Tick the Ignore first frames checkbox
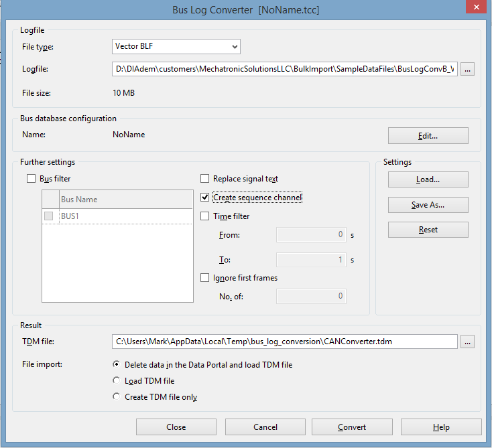The height and width of the screenshot is (448, 492). (205, 278)
